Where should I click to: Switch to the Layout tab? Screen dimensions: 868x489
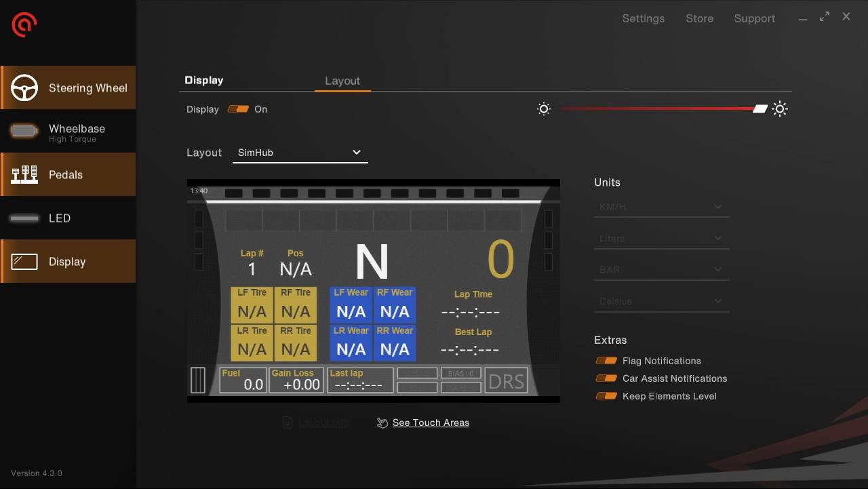pyautogui.click(x=342, y=81)
